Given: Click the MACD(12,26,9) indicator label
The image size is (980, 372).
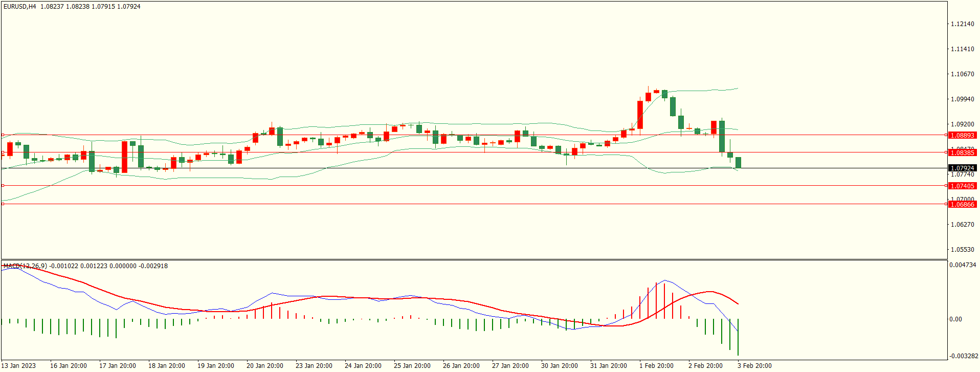Looking at the screenshot, I should (25, 266).
